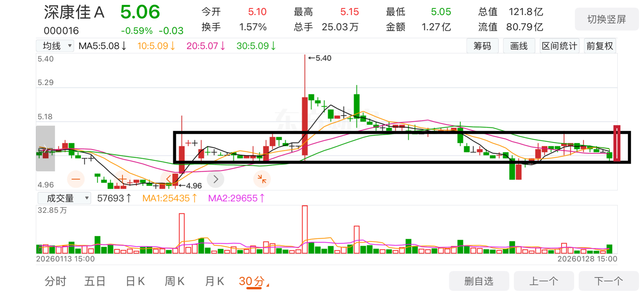
Task: Click the 4.96 low price marker
Action: click(191, 186)
